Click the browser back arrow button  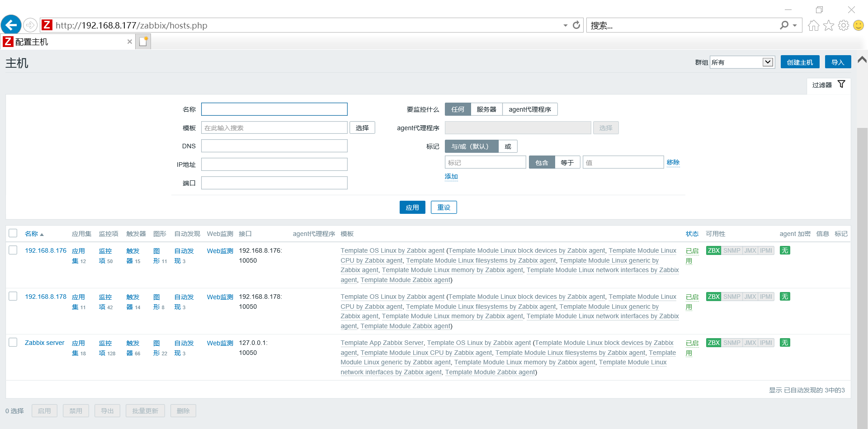[x=11, y=25]
